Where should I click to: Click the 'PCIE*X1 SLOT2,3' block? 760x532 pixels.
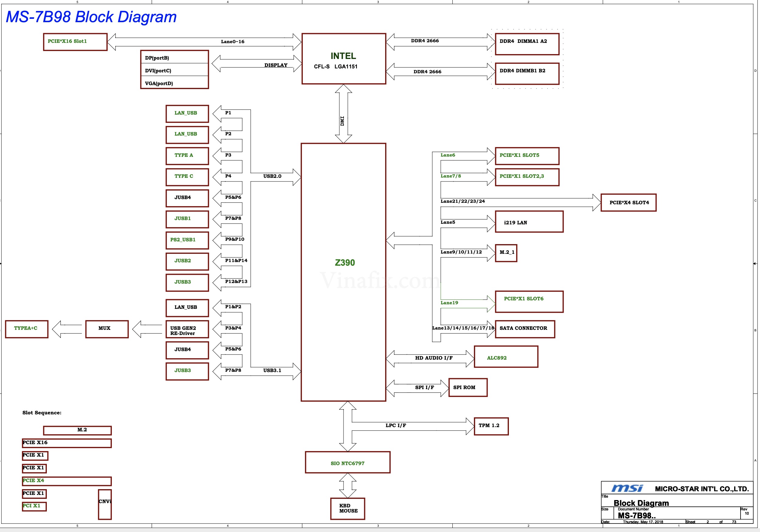point(527,177)
